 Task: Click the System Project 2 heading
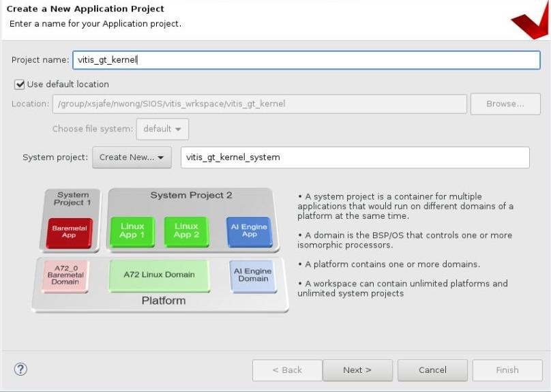click(191, 195)
